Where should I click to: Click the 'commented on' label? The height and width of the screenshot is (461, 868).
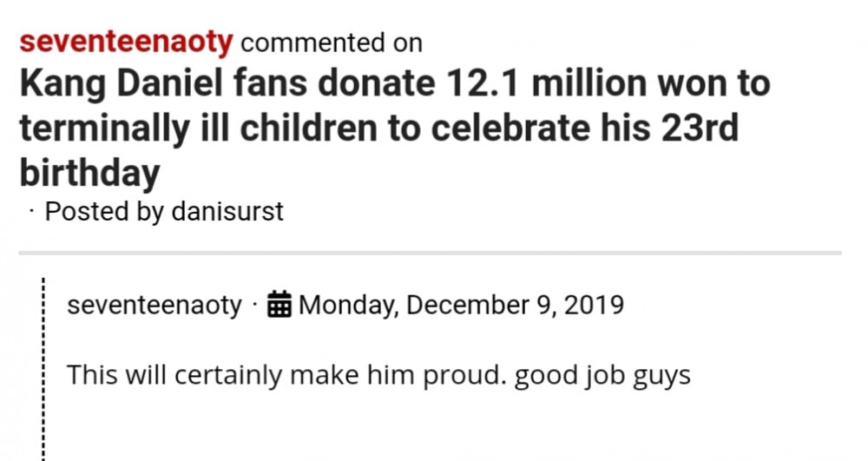pyautogui.click(x=331, y=42)
